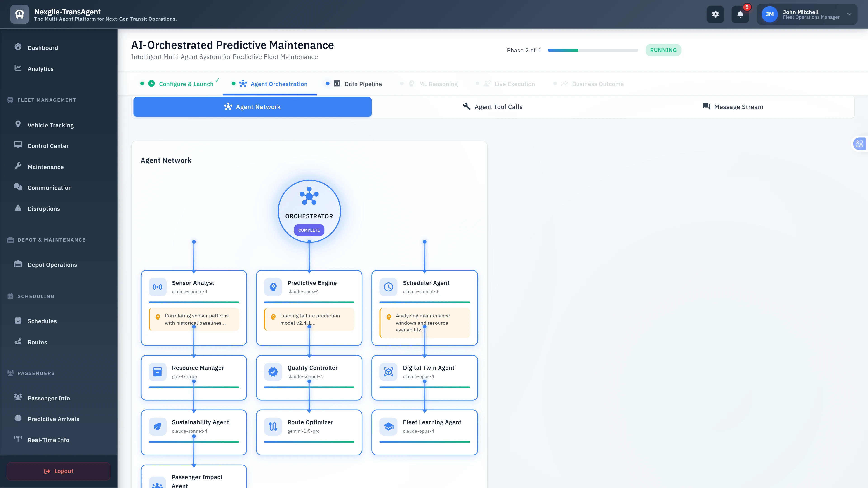The height and width of the screenshot is (488, 868).
Task: Open the settings gear icon
Action: (x=715, y=14)
